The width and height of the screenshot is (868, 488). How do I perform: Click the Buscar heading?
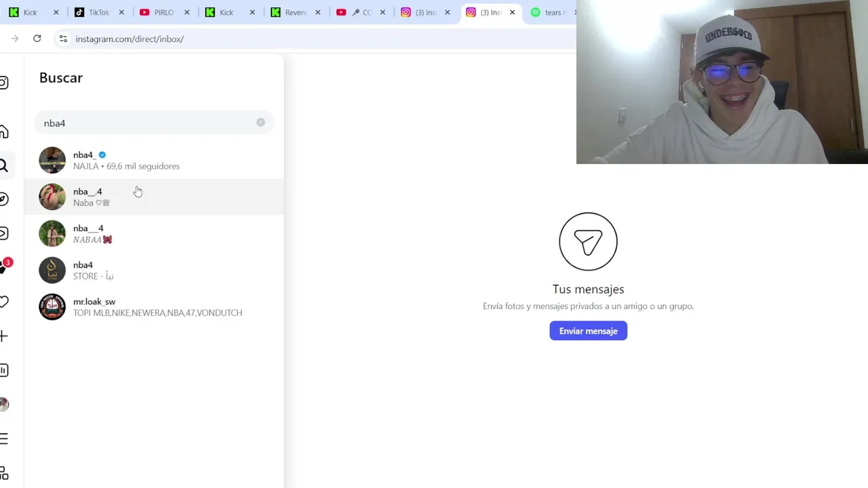(61, 77)
